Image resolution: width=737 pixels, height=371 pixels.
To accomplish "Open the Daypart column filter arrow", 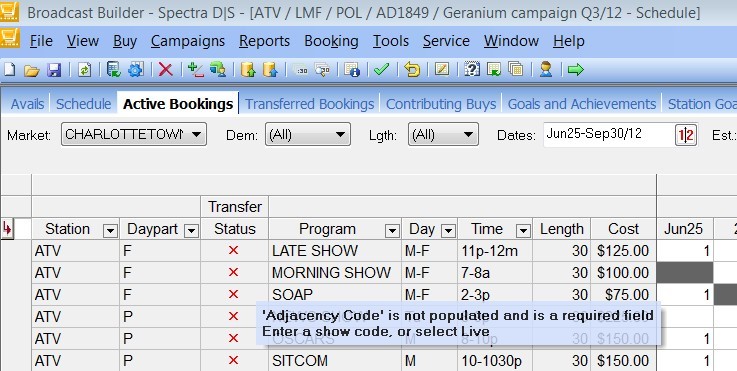I will tap(191, 230).
